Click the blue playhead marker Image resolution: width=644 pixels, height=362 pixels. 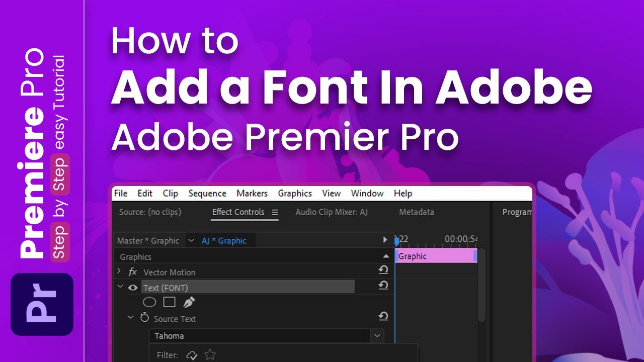396,241
